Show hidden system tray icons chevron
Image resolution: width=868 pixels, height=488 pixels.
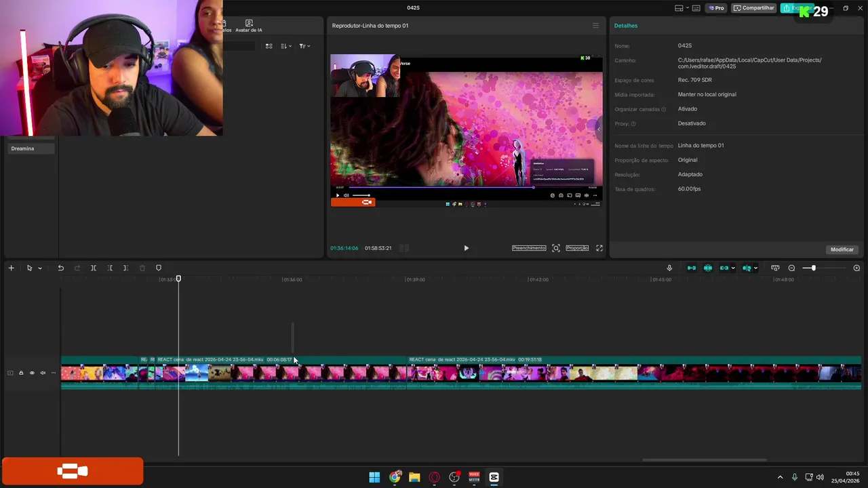click(780, 477)
